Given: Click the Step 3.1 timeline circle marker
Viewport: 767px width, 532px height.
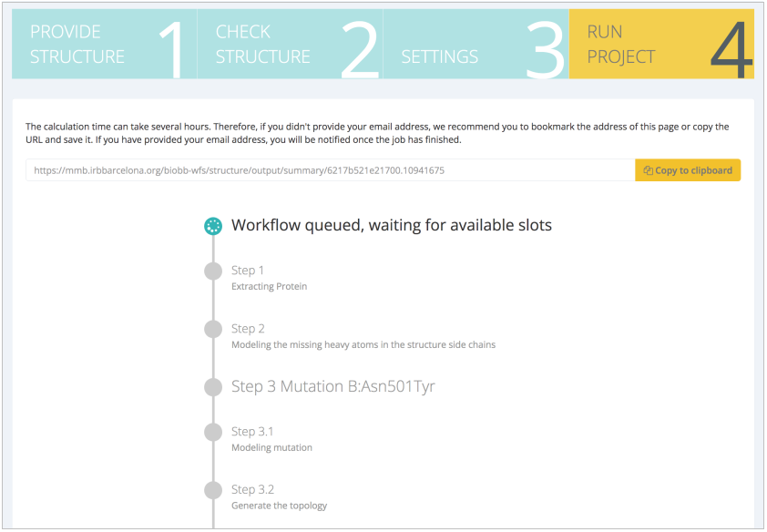Looking at the screenshot, I should 213,432.
